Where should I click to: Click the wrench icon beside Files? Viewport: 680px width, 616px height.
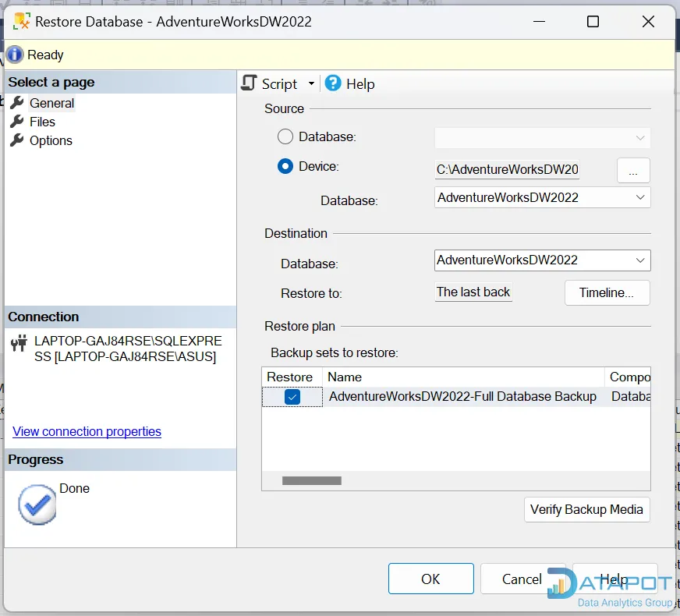tap(17, 122)
